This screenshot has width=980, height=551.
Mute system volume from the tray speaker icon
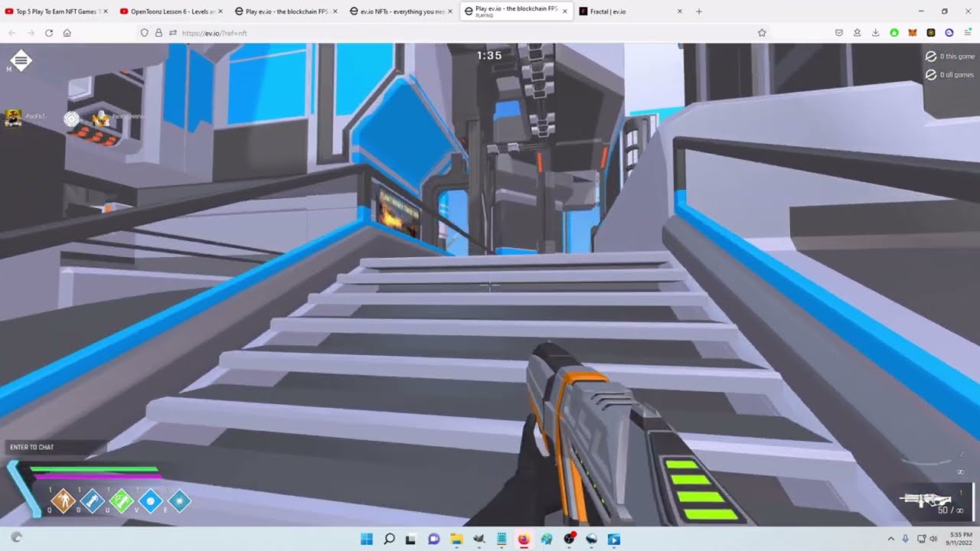(x=934, y=540)
